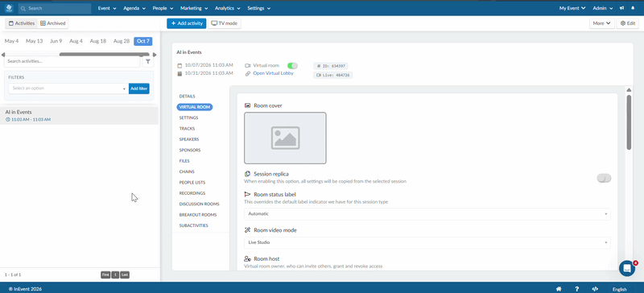Open the Room video mode dropdown
The image size is (644, 293).
(427, 242)
